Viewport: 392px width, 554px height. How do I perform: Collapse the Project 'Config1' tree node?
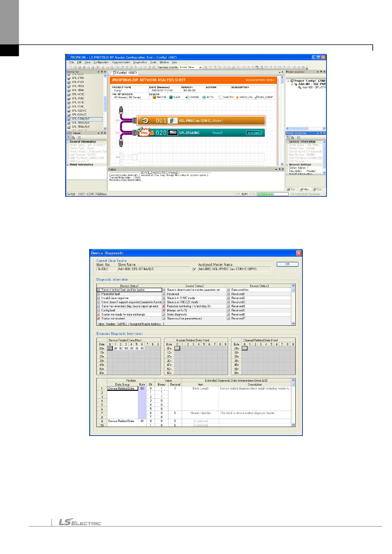click(288, 81)
